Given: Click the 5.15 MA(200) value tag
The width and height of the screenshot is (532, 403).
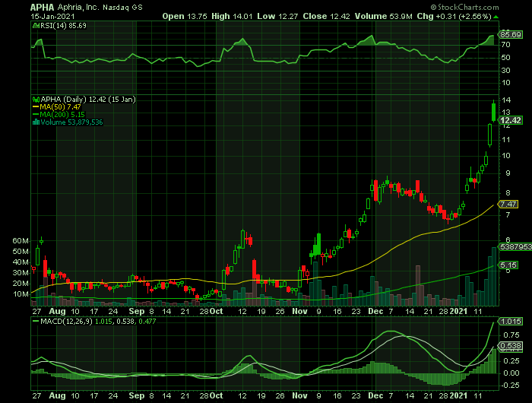Looking at the screenshot, I should (509, 265).
